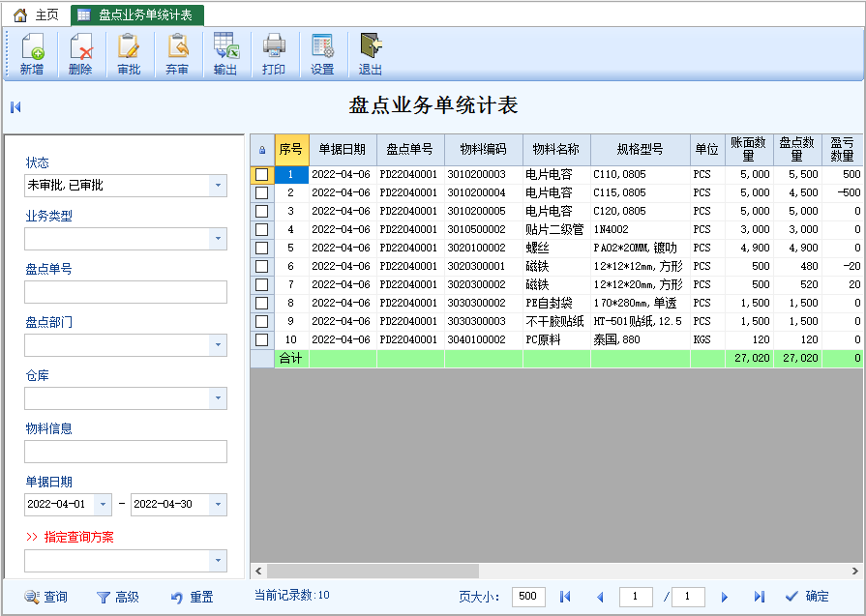
Task: Go to next page arrow icon
Action: (725, 597)
